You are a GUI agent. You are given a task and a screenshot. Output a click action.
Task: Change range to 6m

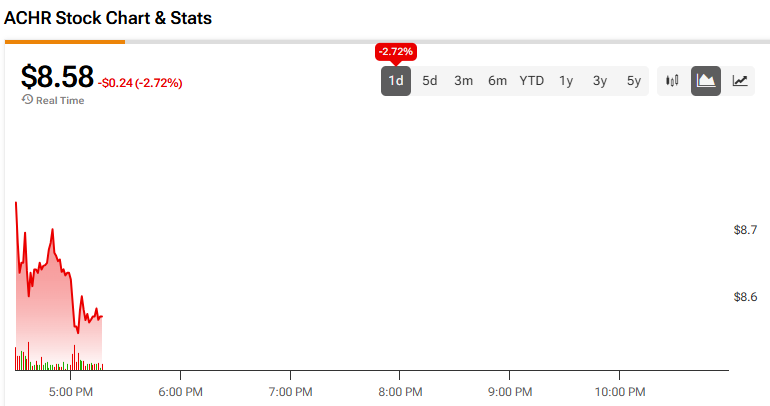point(497,81)
